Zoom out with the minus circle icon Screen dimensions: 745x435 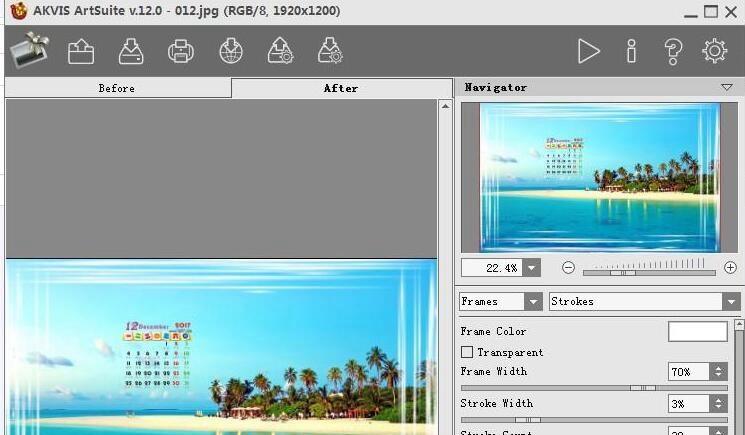pos(568,268)
